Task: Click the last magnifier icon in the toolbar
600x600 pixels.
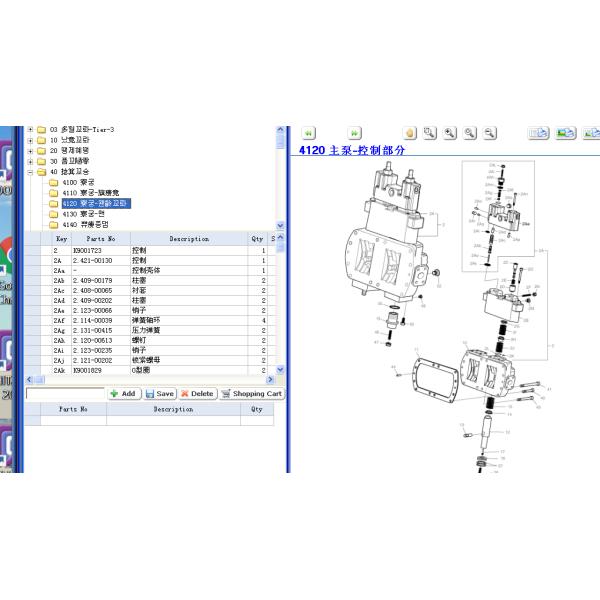Action: (489, 133)
